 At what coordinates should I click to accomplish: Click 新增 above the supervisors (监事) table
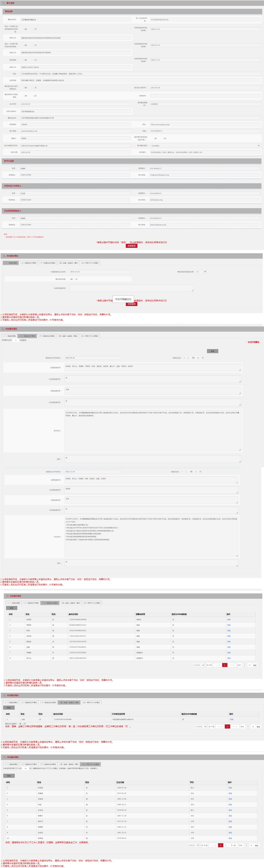tap(9, 708)
